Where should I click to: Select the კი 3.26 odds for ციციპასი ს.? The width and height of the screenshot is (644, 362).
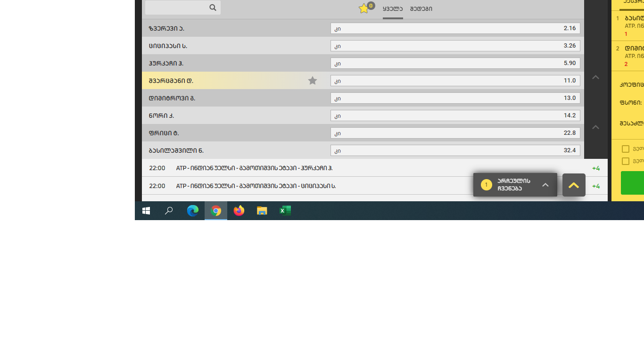tap(455, 46)
